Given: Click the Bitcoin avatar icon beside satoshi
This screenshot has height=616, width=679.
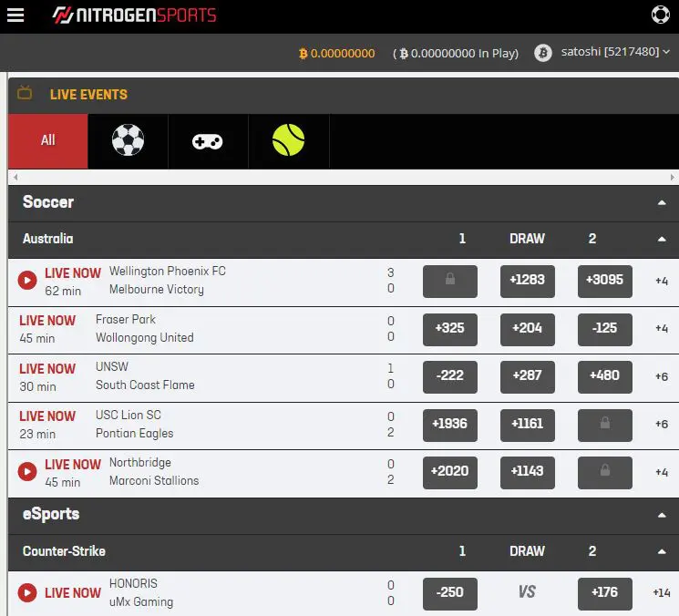Looking at the screenshot, I should click(542, 53).
